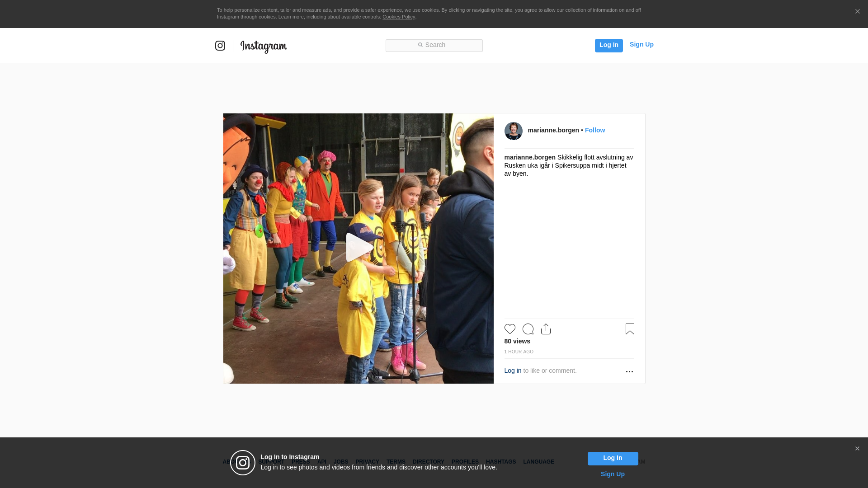868x488 pixels.
Task: Open the API footer link
Action: (322, 462)
